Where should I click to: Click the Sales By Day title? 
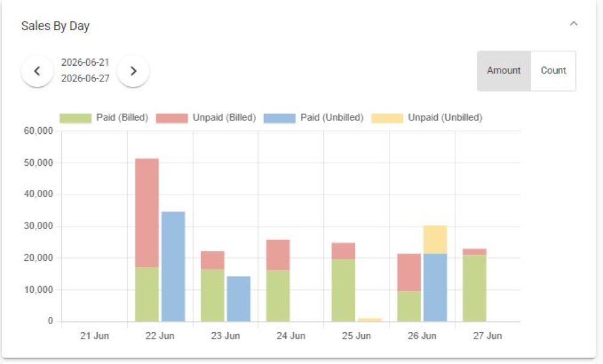click(55, 26)
